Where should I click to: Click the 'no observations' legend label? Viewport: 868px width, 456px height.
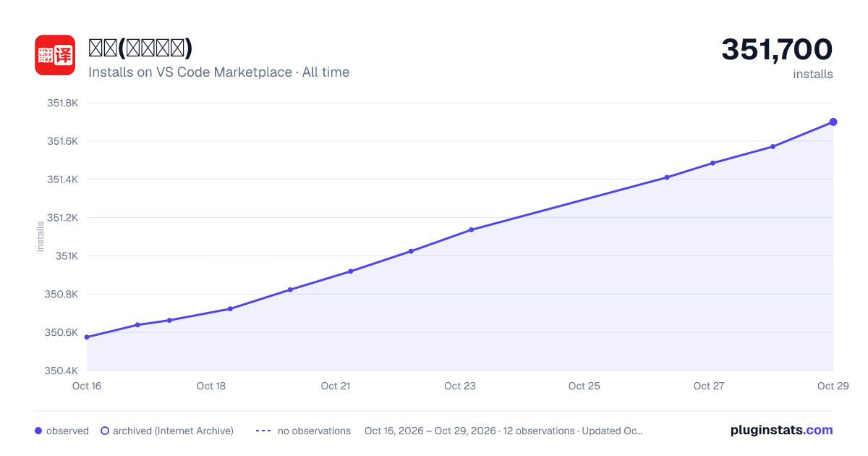click(314, 431)
